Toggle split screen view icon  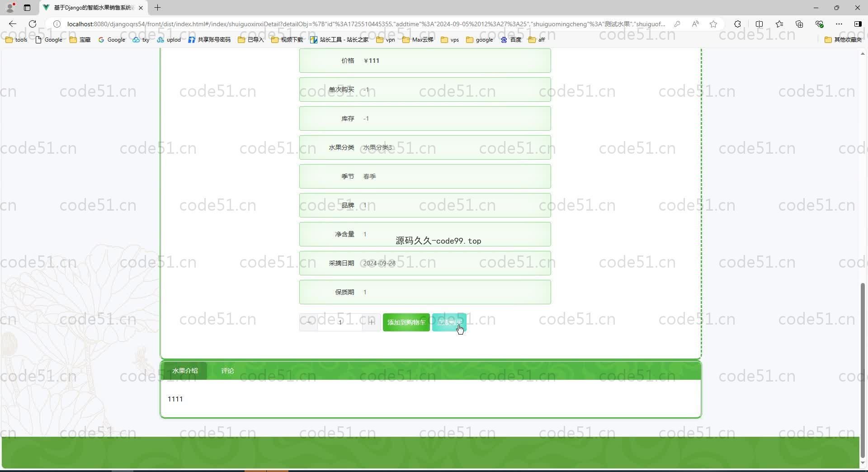coord(759,24)
